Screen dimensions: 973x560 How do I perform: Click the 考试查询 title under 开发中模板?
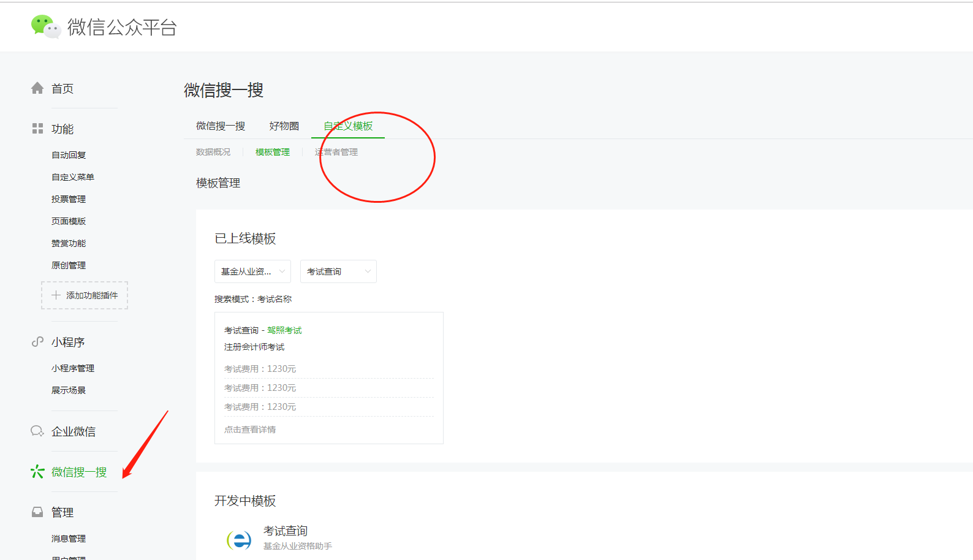pos(286,531)
